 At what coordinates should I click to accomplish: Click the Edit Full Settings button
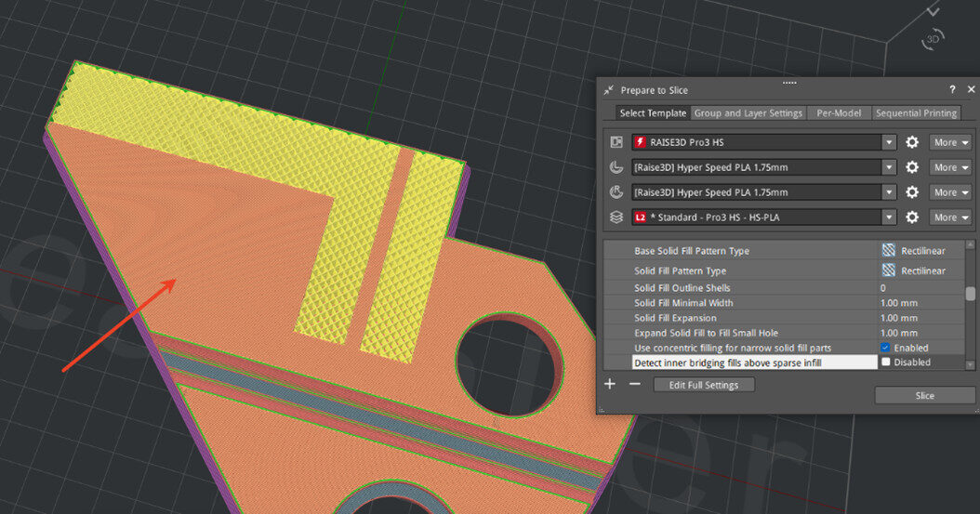pos(704,385)
